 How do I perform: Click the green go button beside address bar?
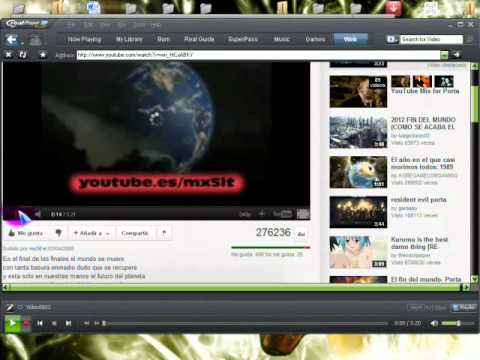(x=444, y=55)
